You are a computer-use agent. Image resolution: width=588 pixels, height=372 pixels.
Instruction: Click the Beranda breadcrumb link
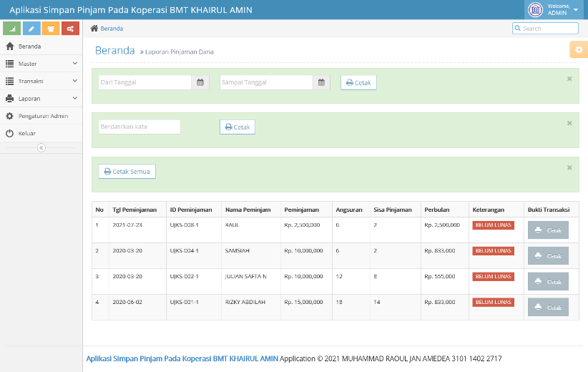click(x=112, y=29)
